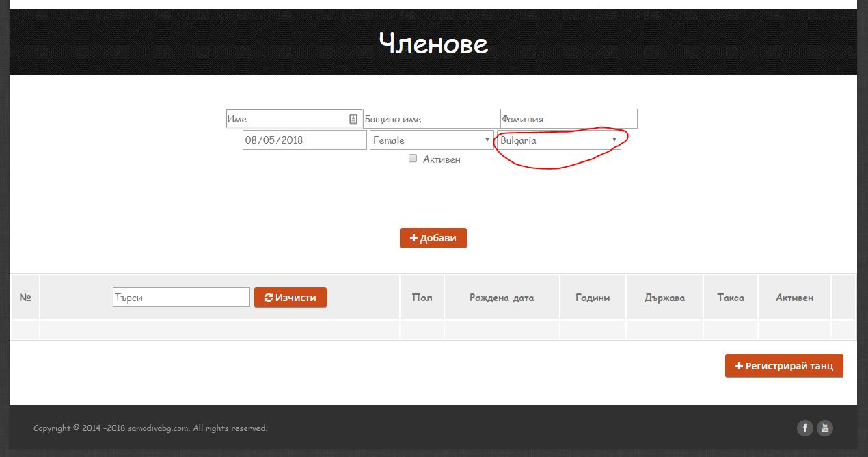Click the Такса column header

[730, 298]
